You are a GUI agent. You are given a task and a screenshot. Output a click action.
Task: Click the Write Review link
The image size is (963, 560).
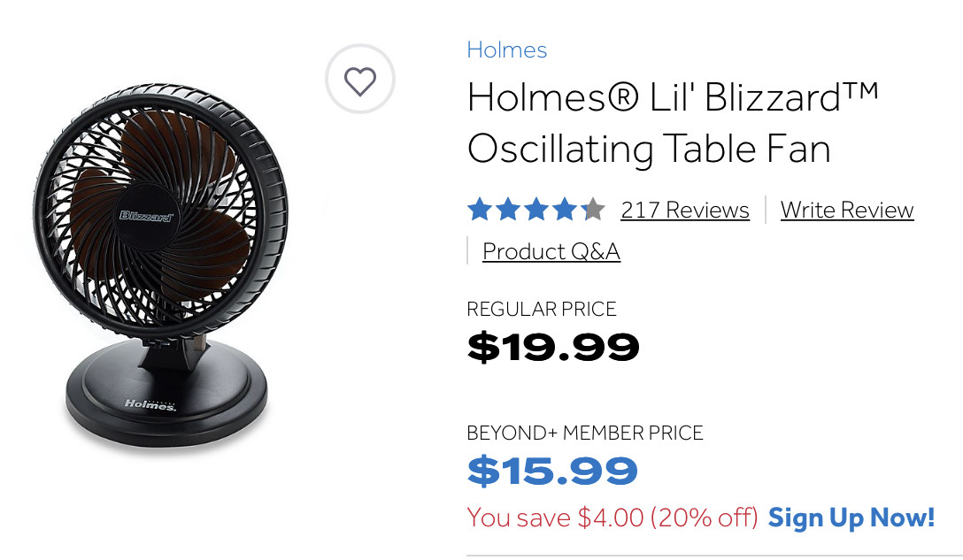(x=847, y=210)
